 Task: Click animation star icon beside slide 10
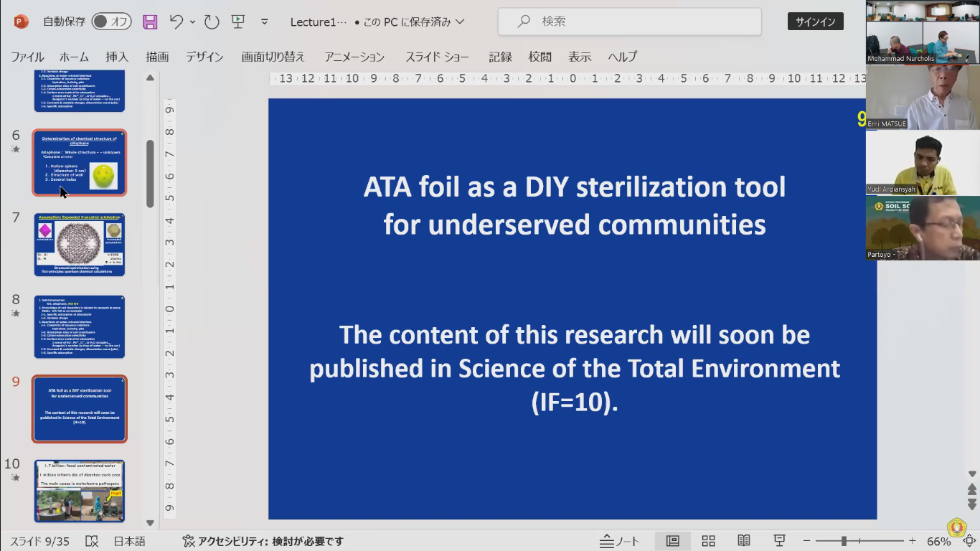pyautogui.click(x=16, y=477)
